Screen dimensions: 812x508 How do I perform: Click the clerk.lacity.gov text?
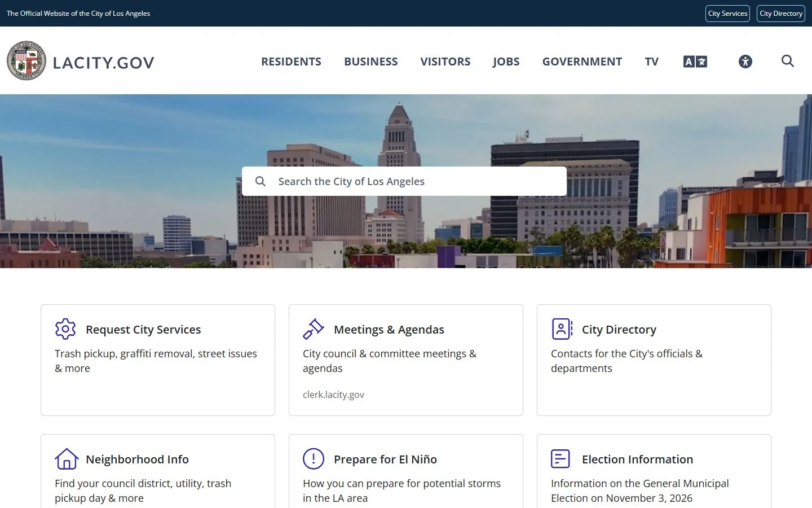[x=333, y=395]
